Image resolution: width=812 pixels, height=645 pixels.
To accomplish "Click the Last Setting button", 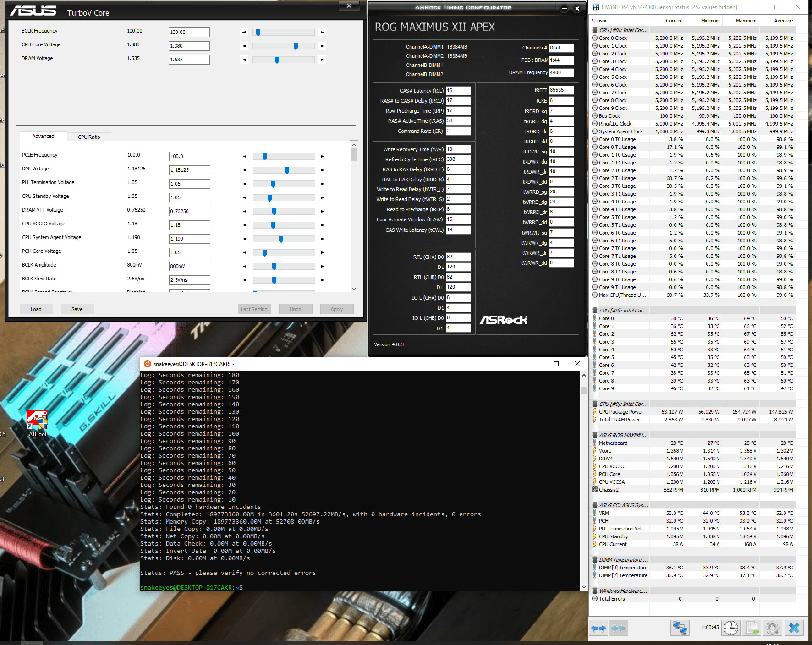I will pos(254,309).
